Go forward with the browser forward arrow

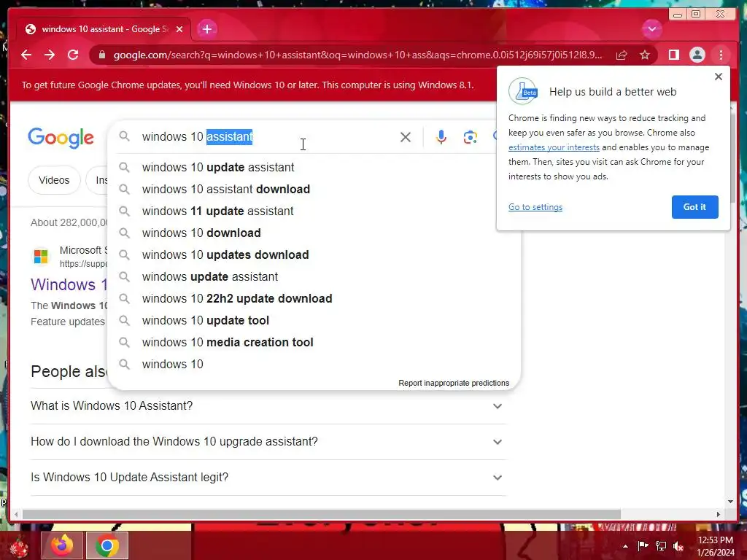[50, 55]
